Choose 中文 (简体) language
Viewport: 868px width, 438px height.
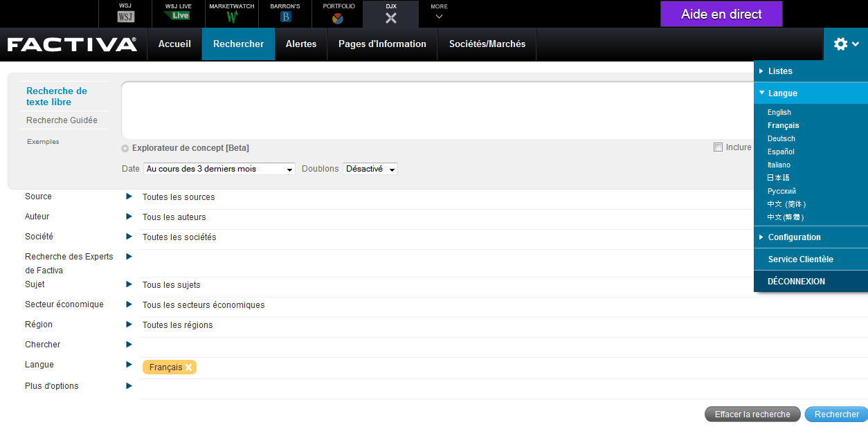[x=786, y=204]
